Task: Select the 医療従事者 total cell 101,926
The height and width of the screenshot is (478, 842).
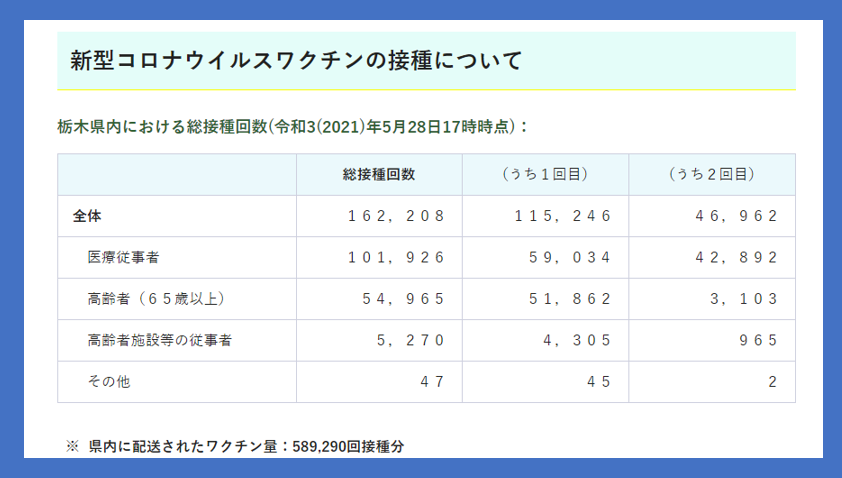Action: tap(396, 257)
